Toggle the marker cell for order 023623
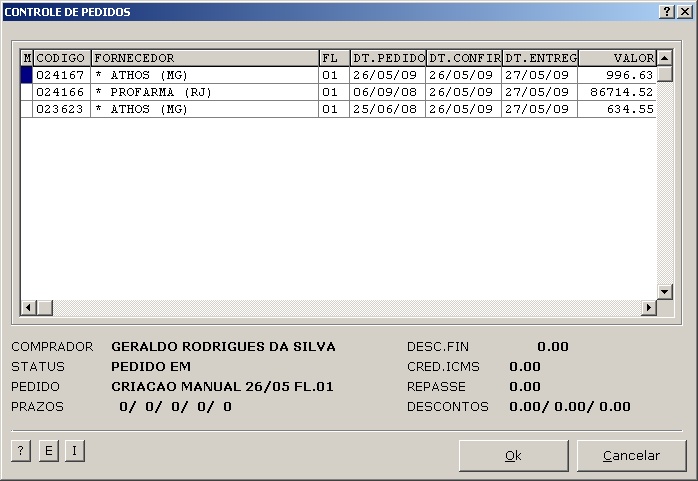Screen dimensions: 698x481 [27, 109]
